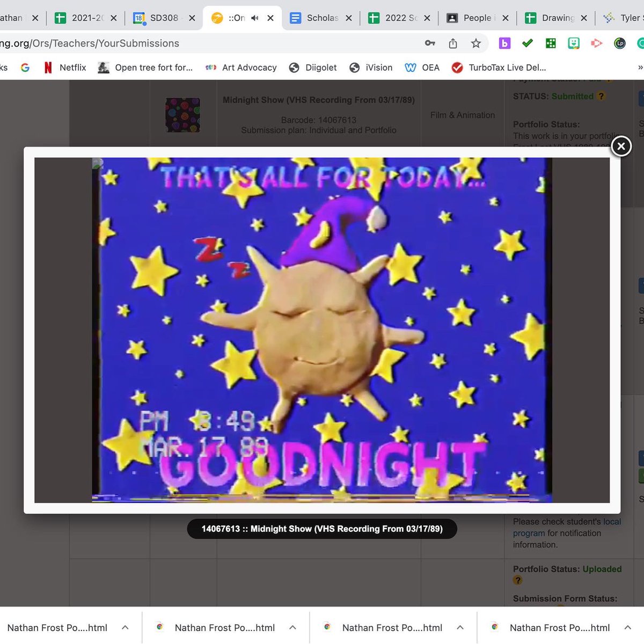This screenshot has height=644, width=644.
Task: Open the TurboTax Live Del bookmark
Action: click(499, 68)
